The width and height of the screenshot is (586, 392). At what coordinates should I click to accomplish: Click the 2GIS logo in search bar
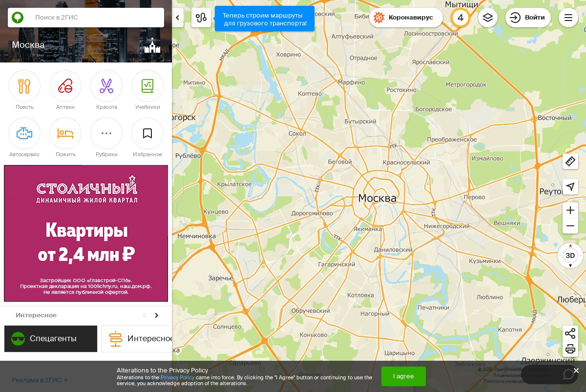point(18,18)
